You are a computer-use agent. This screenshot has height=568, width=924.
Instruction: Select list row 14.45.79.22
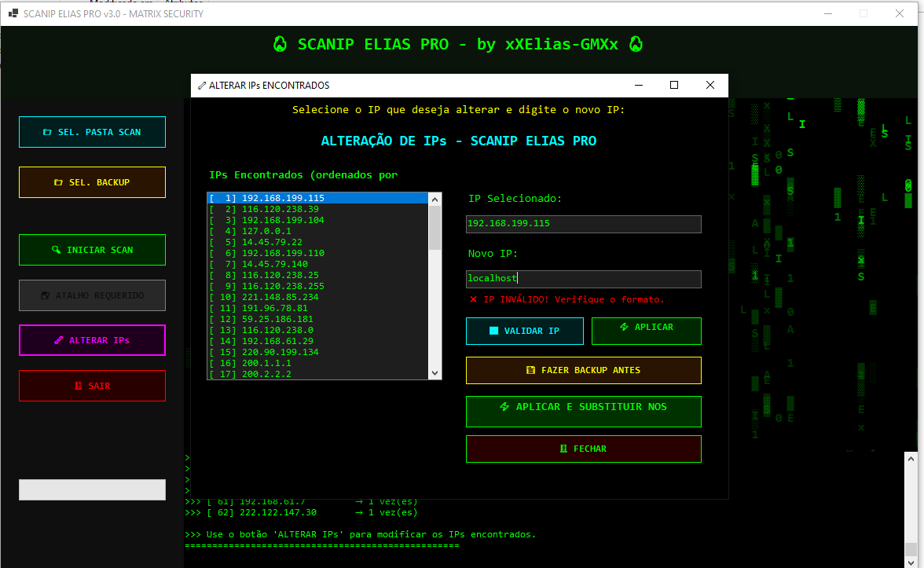[317, 242]
